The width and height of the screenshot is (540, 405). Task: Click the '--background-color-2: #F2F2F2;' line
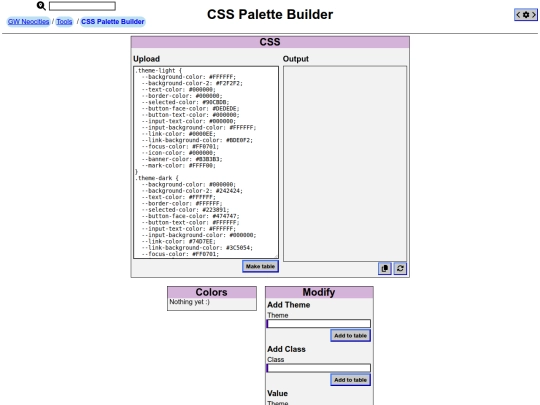pyautogui.click(x=192, y=83)
